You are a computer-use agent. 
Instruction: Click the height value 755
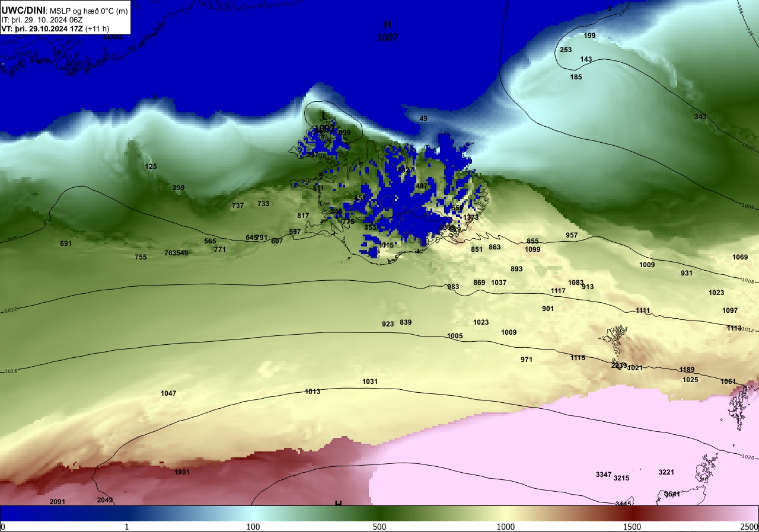pyautogui.click(x=141, y=257)
